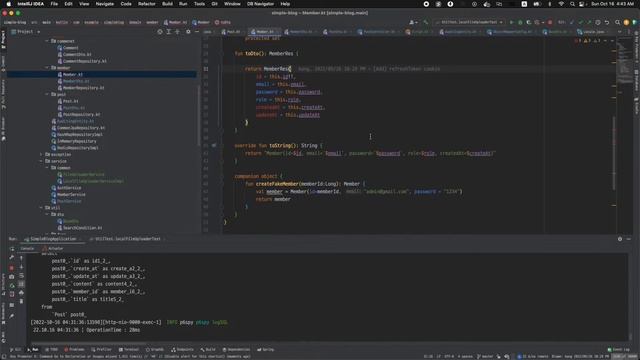This screenshot has width=640, height=360.
Task: Open the Event Log button
Action: point(618,350)
